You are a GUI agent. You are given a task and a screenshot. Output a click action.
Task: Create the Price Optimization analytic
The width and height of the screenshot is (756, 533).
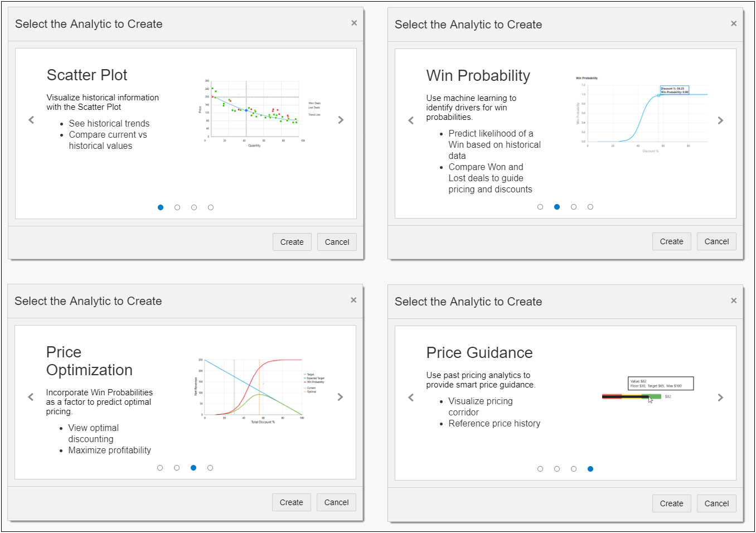tap(291, 502)
